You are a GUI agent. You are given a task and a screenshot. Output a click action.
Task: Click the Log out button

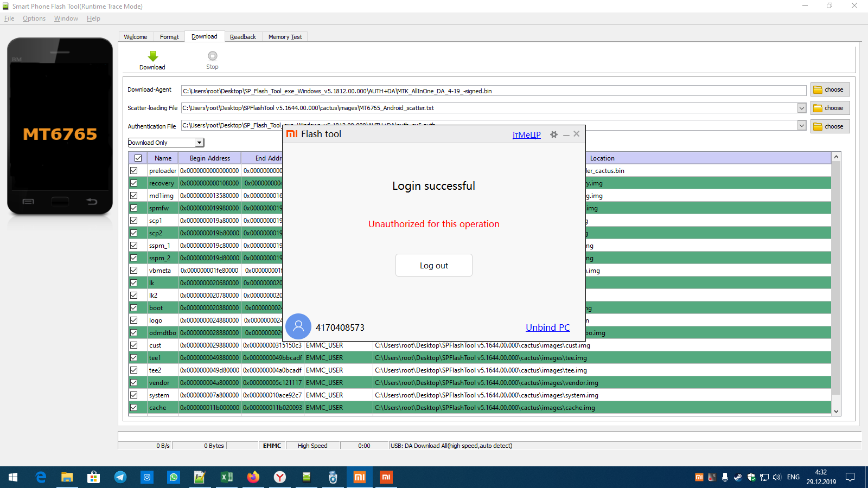(x=434, y=265)
